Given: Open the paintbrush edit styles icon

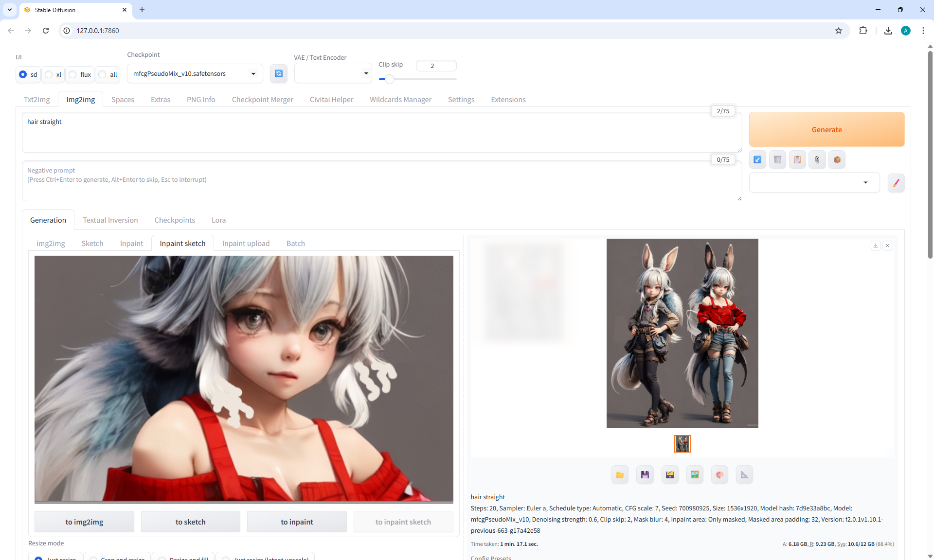Looking at the screenshot, I should (x=896, y=183).
